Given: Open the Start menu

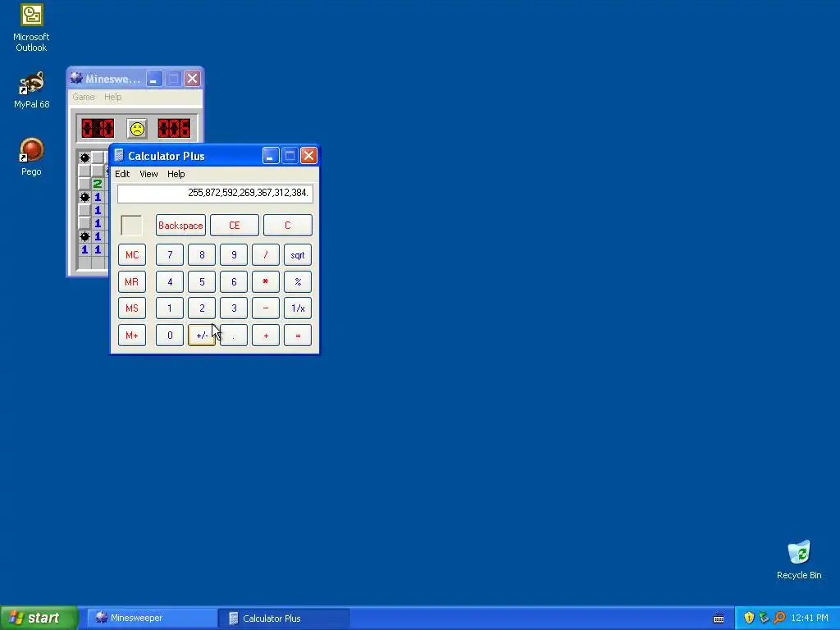Looking at the screenshot, I should [x=39, y=618].
